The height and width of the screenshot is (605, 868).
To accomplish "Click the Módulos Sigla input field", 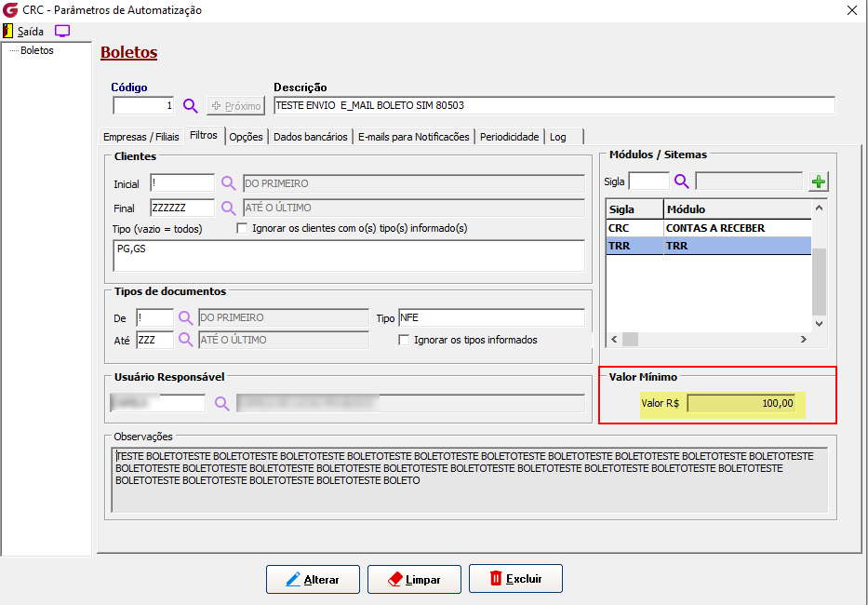I will [x=648, y=181].
